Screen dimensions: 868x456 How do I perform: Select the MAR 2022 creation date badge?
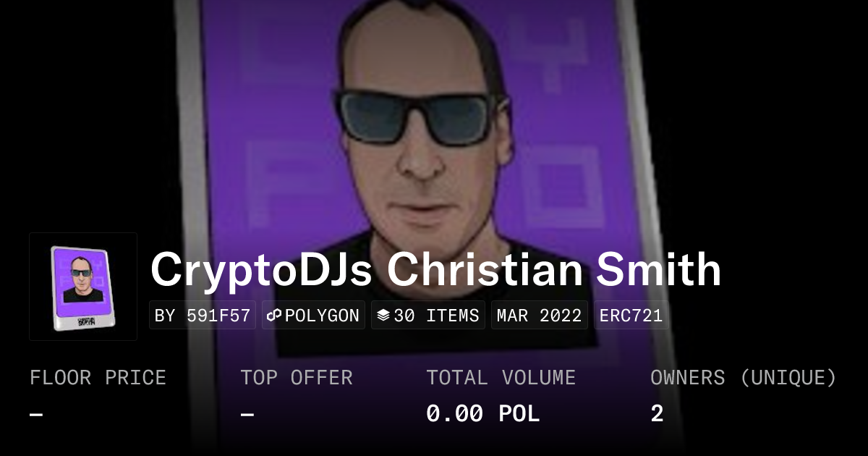coord(540,316)
